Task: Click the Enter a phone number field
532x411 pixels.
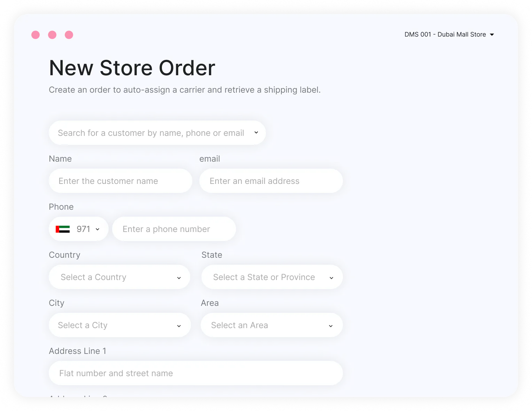Action: pyautogui.click(x=173, y=229)
